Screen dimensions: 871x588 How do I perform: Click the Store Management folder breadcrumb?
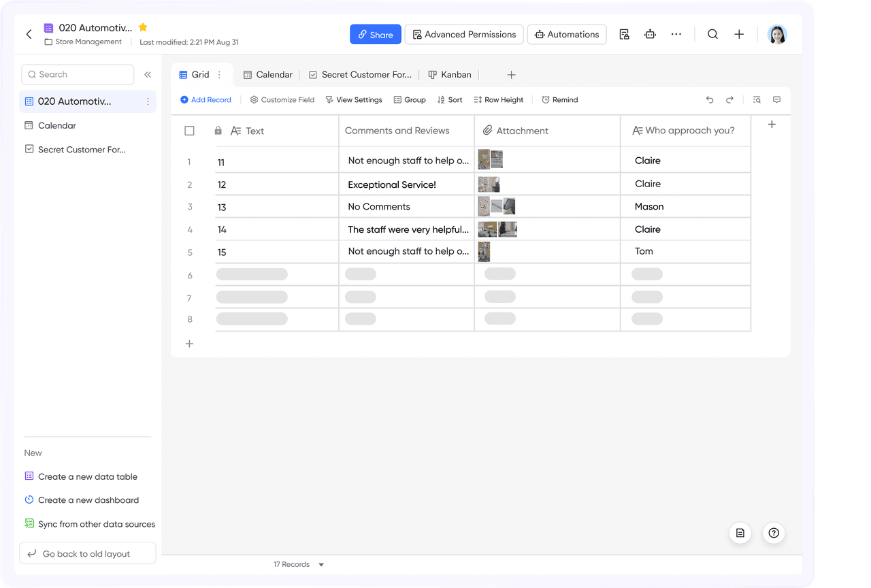(x=83, y=42)
